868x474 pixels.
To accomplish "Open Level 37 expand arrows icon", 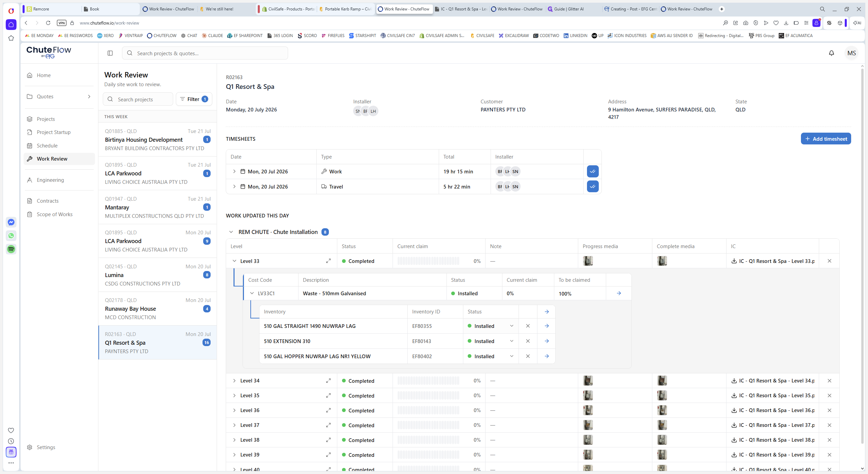I will 328,425.
